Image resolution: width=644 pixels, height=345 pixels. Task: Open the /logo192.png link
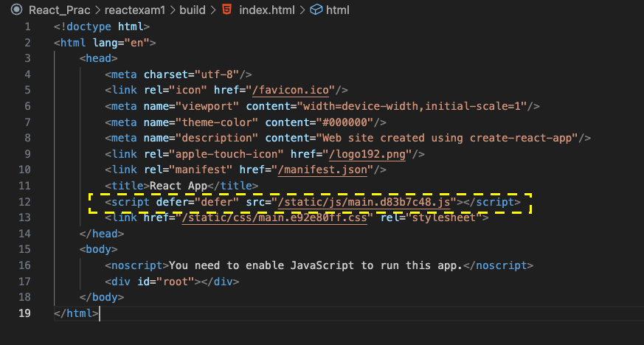[367, 154]
